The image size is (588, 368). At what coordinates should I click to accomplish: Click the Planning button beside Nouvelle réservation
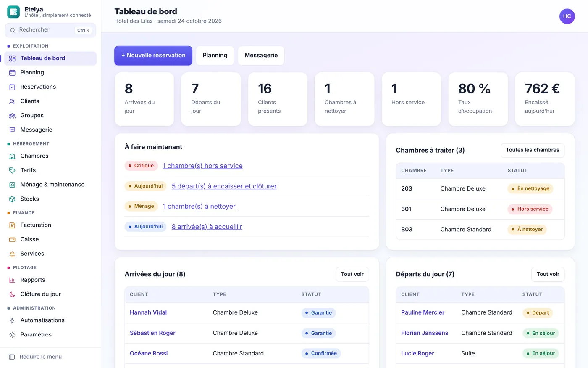[215, 56]
